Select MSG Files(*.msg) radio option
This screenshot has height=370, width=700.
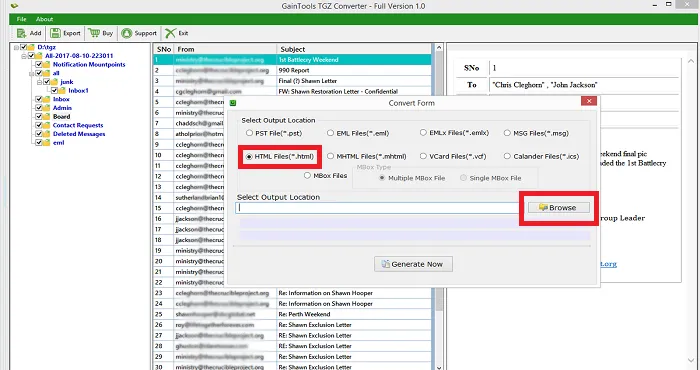[x=507, y=133]
